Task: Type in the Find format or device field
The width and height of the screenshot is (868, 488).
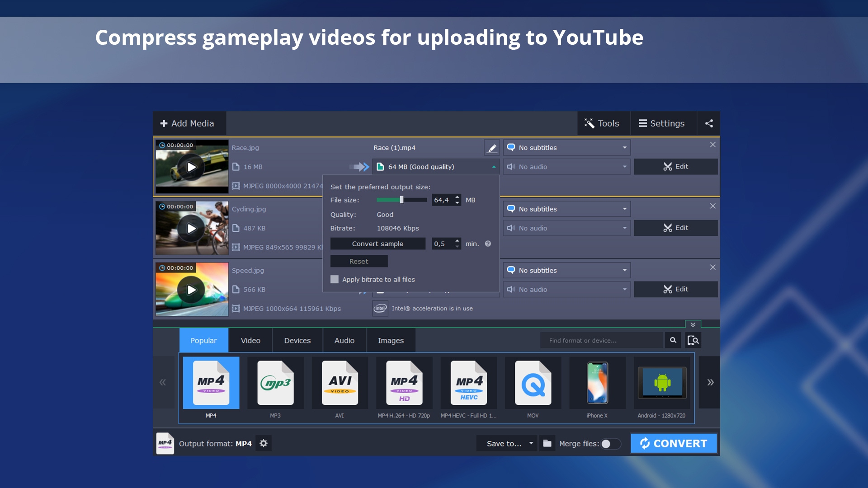Action: pyautogui.click(x=601, y=340)
